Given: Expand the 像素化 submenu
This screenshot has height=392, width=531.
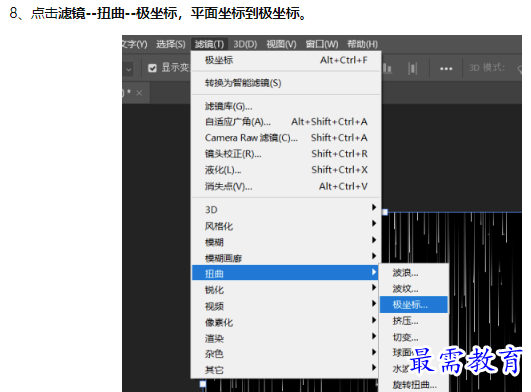Looking at the screenshot, I should (x=285, y=322).
